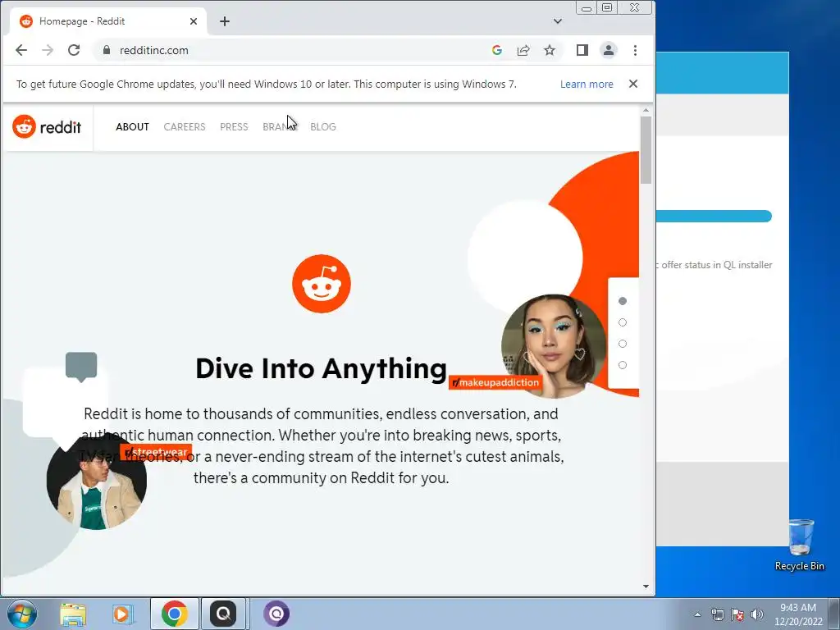Image resolution: width=840 pixels, height=630 pixels.
Task: Click the Dive Into Anything headline
Action: (321, 368)
